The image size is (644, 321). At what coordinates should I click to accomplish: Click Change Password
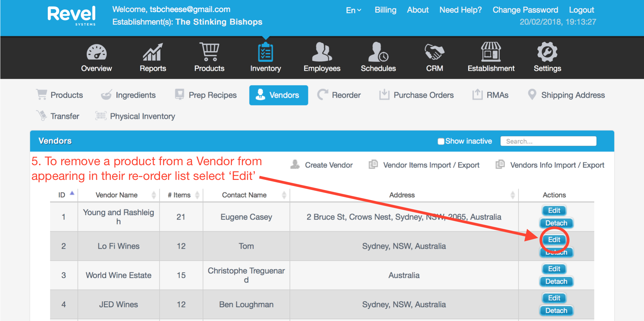click(525, 10)
